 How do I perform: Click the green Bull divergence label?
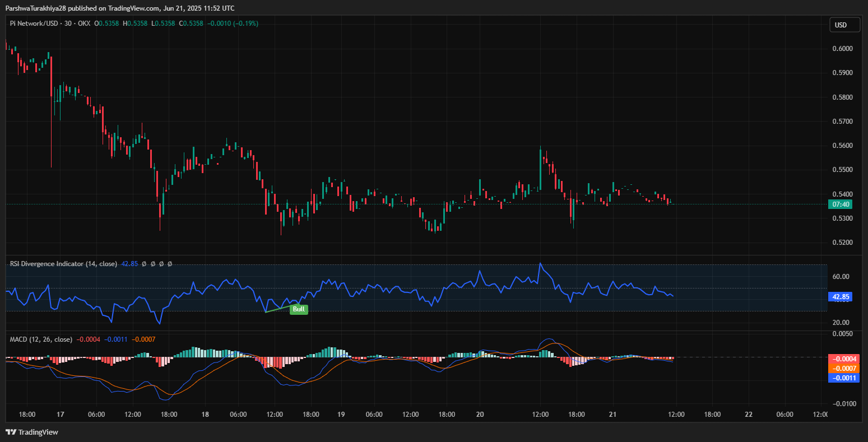[299, 309]
